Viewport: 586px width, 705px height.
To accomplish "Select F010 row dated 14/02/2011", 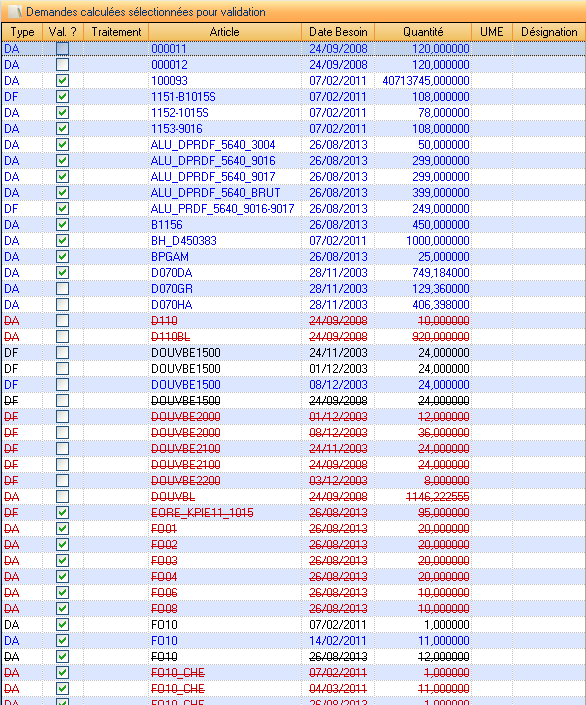I will coord(293,641).
